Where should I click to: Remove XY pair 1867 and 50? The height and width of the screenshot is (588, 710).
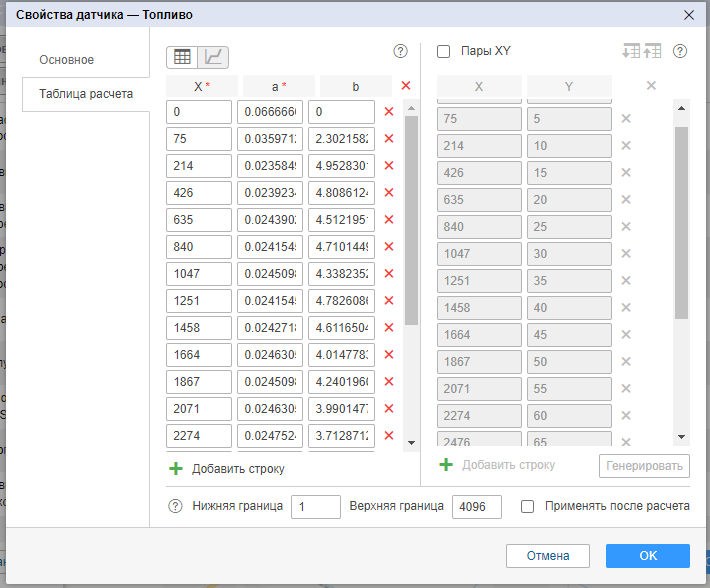(626, 362)
